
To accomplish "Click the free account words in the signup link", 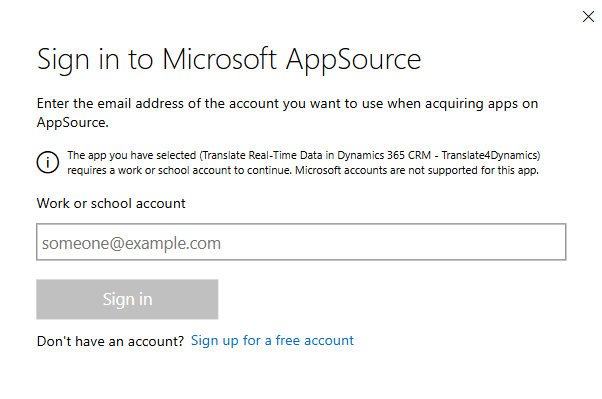I will coord(314,341).
